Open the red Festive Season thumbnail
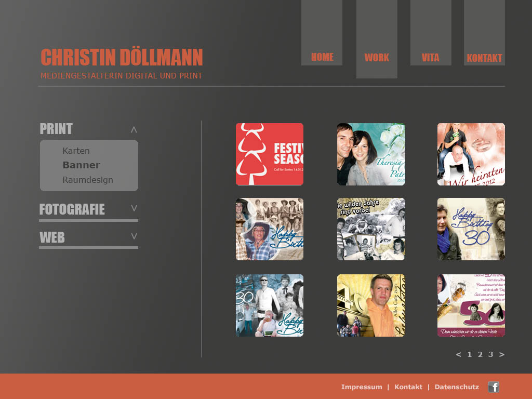 point(270,154)
